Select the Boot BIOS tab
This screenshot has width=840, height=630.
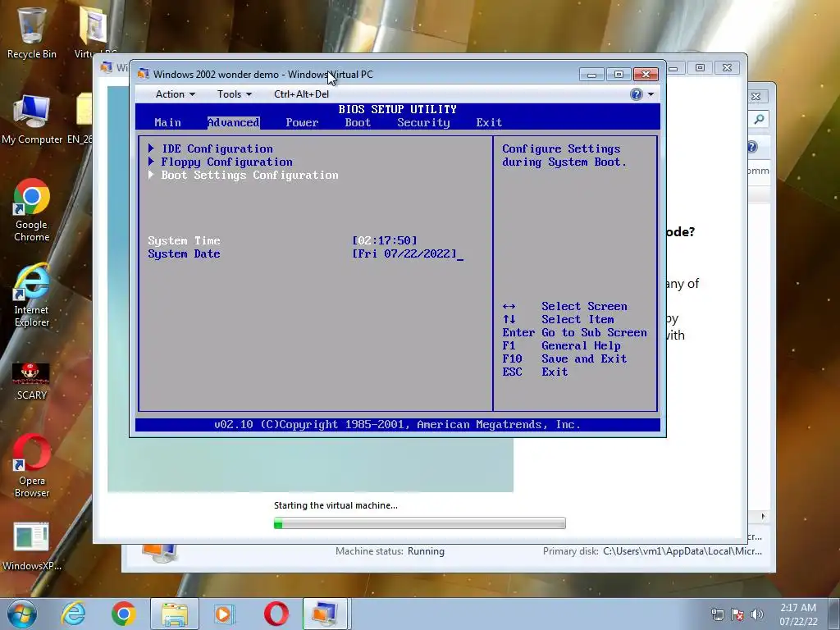358,122
